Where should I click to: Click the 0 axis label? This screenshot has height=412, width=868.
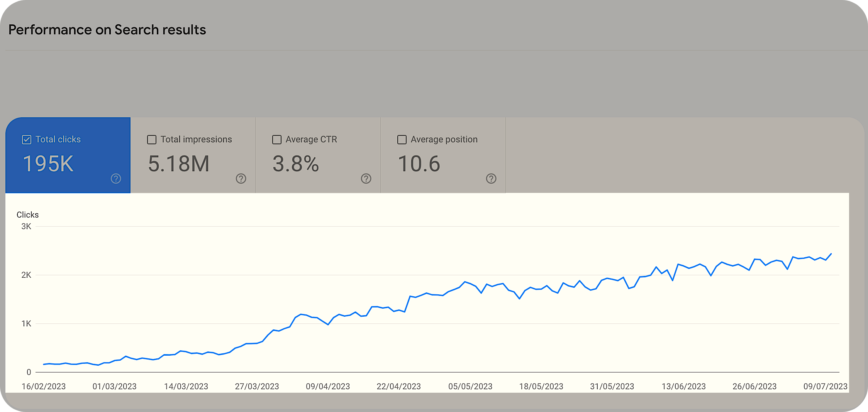pyautogui.click(x=29, y=372)
